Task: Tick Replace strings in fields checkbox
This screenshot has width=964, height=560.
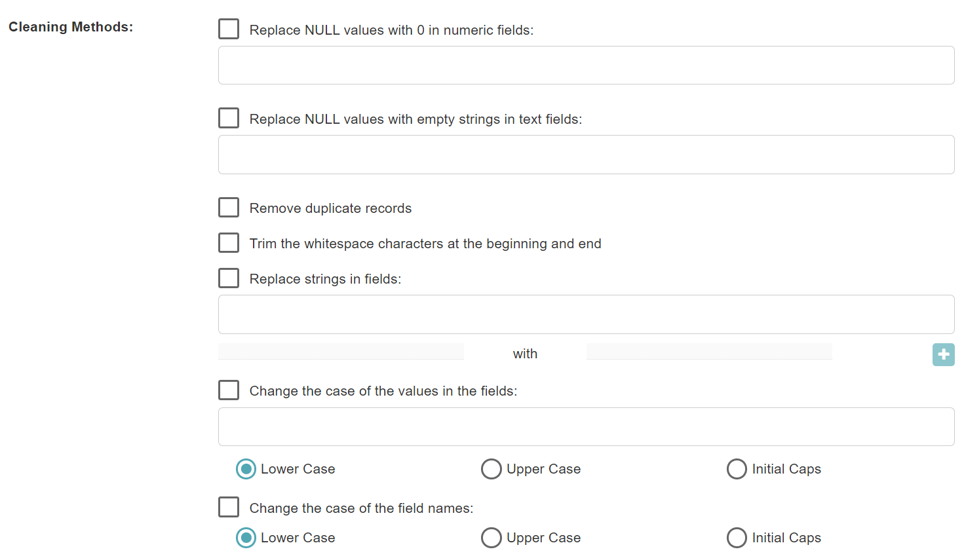Action: point(229,278)
